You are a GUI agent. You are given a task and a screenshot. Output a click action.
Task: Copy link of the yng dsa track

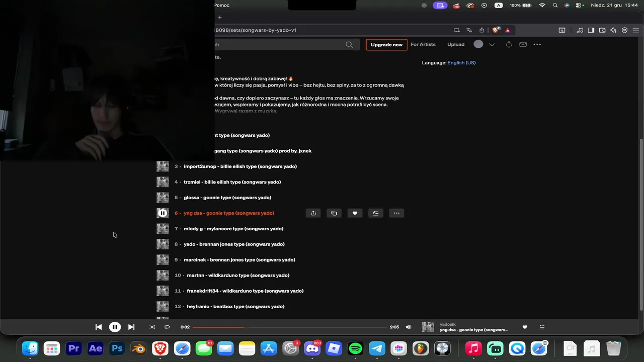(334, 213)
